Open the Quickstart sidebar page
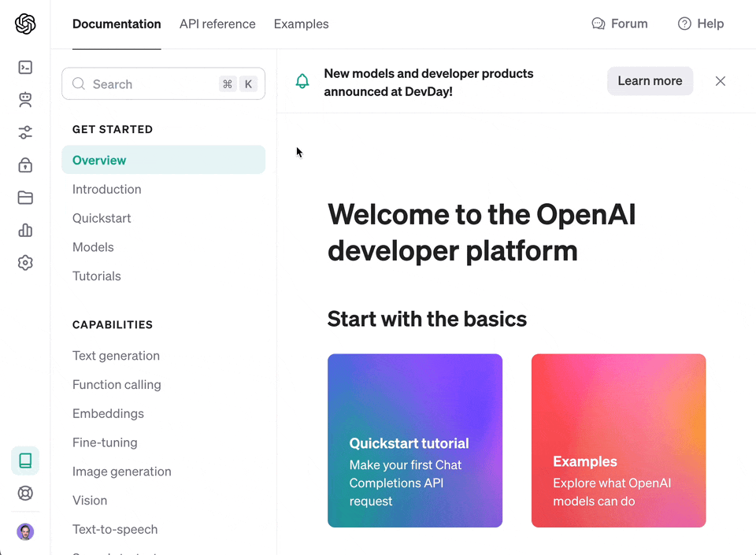The height and width of the screenshot is (555, 756). click(x=102, y=218)
